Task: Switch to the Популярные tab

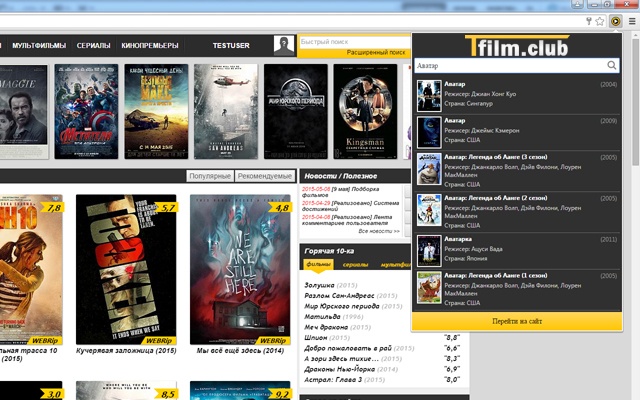Action: pos(210,176)
